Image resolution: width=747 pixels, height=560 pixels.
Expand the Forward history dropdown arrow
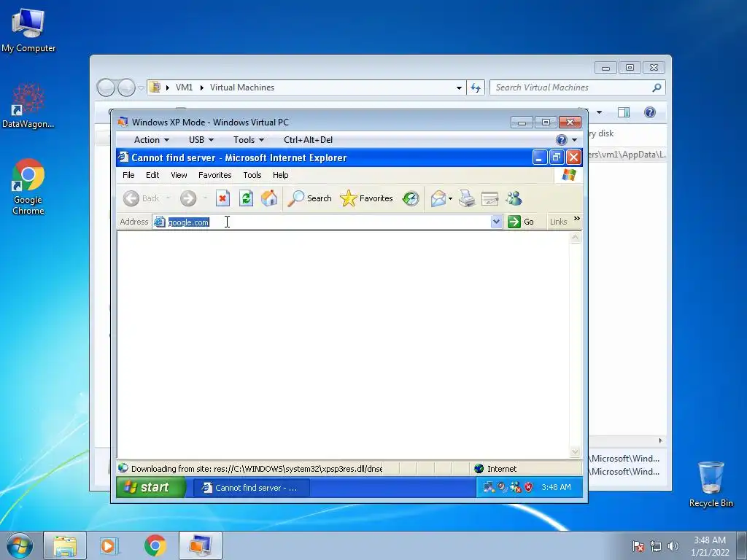tap(205, 198)
